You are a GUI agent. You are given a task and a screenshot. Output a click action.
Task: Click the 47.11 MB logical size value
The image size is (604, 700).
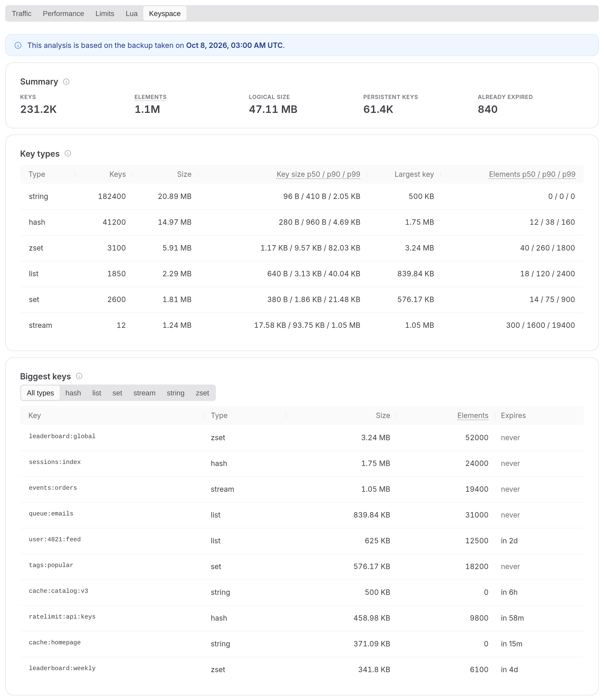coord(273,109)
